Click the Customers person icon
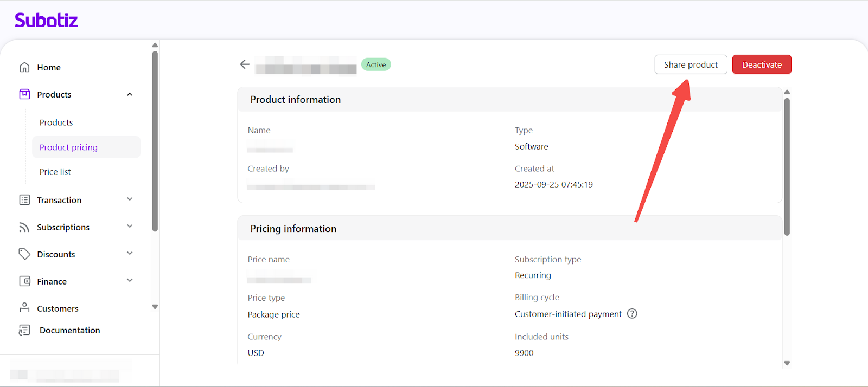 (x=24, y=308)
